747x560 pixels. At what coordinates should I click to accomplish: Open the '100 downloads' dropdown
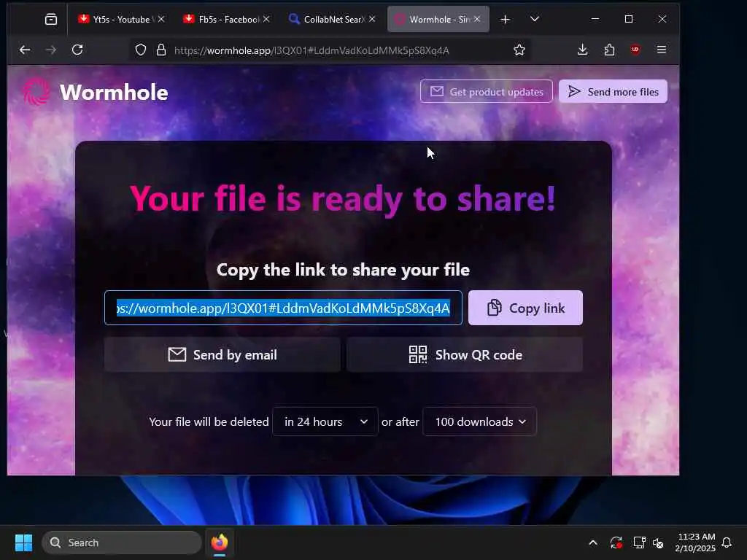coord(480,422)
